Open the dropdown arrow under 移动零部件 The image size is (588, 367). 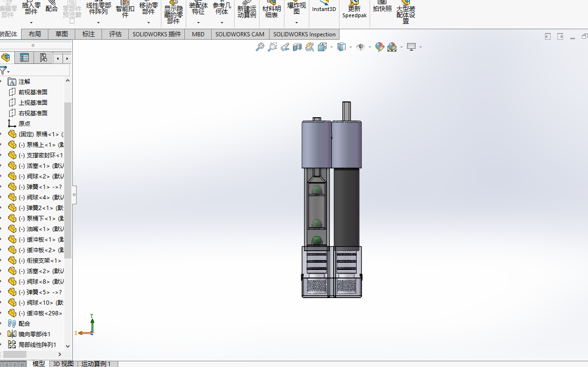[x=148, y=22]
